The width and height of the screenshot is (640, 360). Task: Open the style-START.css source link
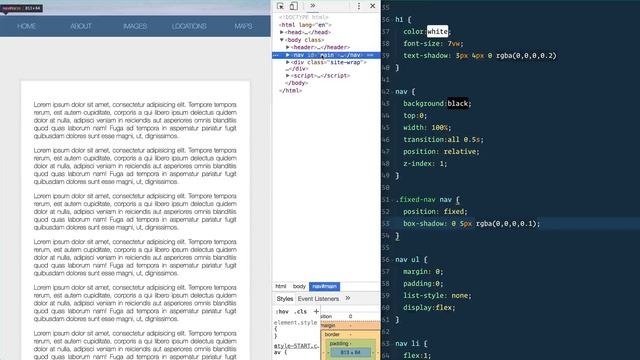pos(296,346)
